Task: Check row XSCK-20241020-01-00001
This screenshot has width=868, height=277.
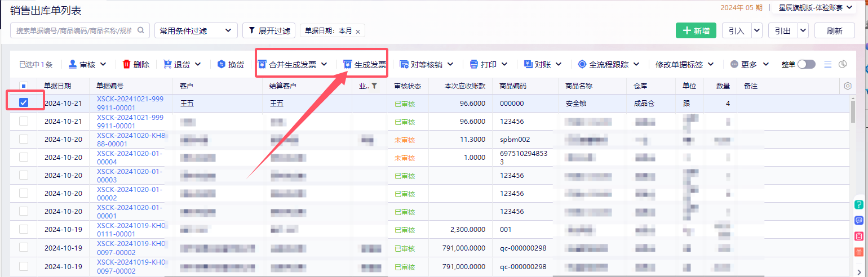Action: tap(24, 211)
